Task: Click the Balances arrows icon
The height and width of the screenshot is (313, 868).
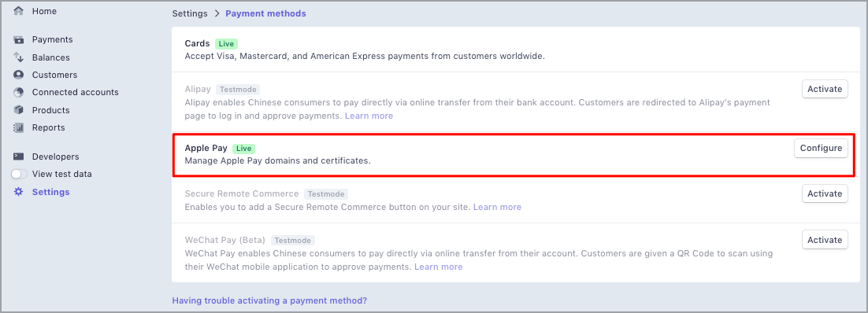Action: pyautogui.click(x=19, y=57)
